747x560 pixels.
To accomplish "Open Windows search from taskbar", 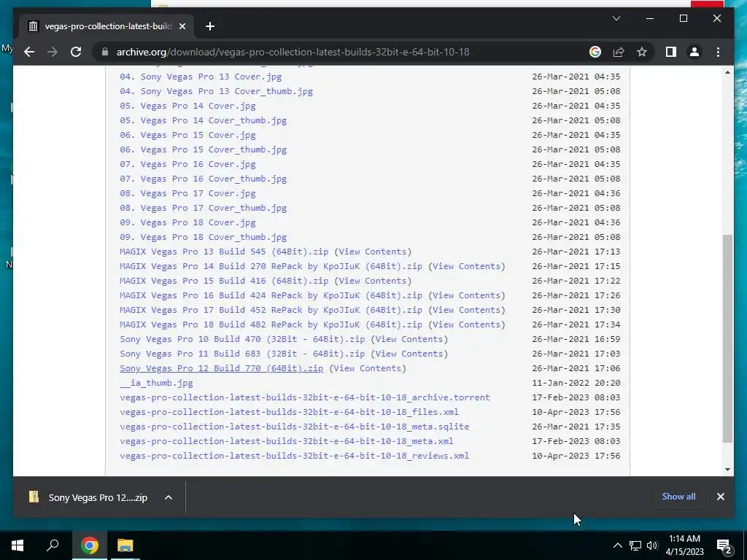I will pos(53,545).
